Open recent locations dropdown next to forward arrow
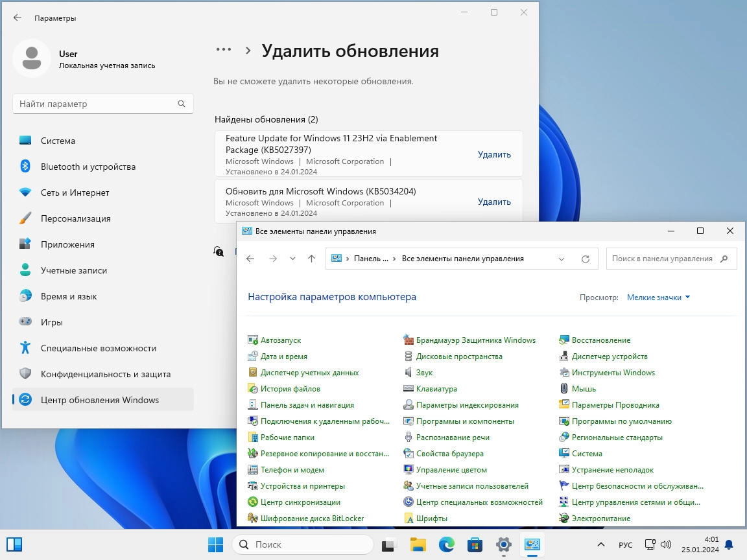 [292, 259]
